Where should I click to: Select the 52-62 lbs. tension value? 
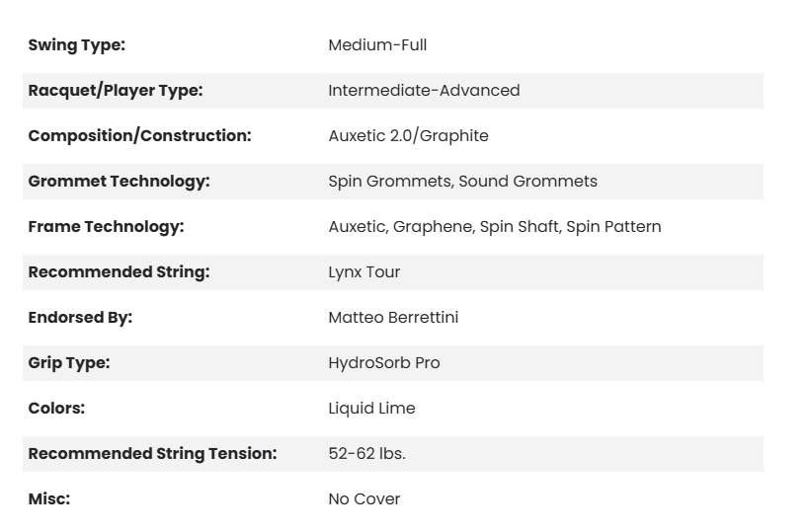366,454
